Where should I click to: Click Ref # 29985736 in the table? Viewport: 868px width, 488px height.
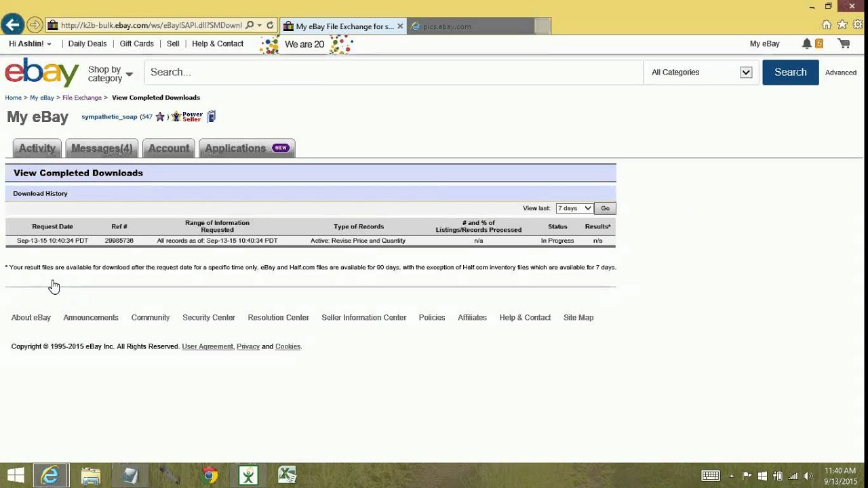pyautogui.click(x=119, y=241)
